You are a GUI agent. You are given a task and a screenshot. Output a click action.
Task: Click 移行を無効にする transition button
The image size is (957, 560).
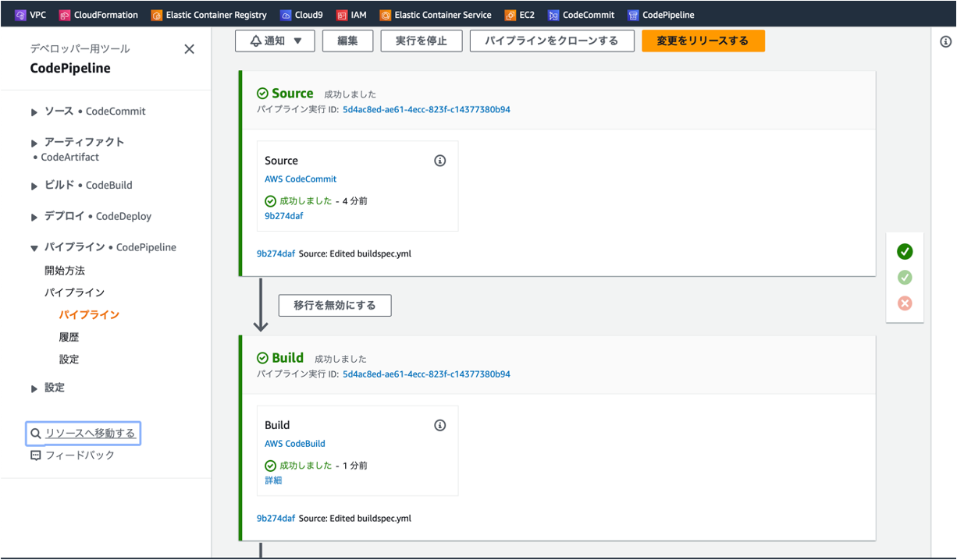[334, 306]
